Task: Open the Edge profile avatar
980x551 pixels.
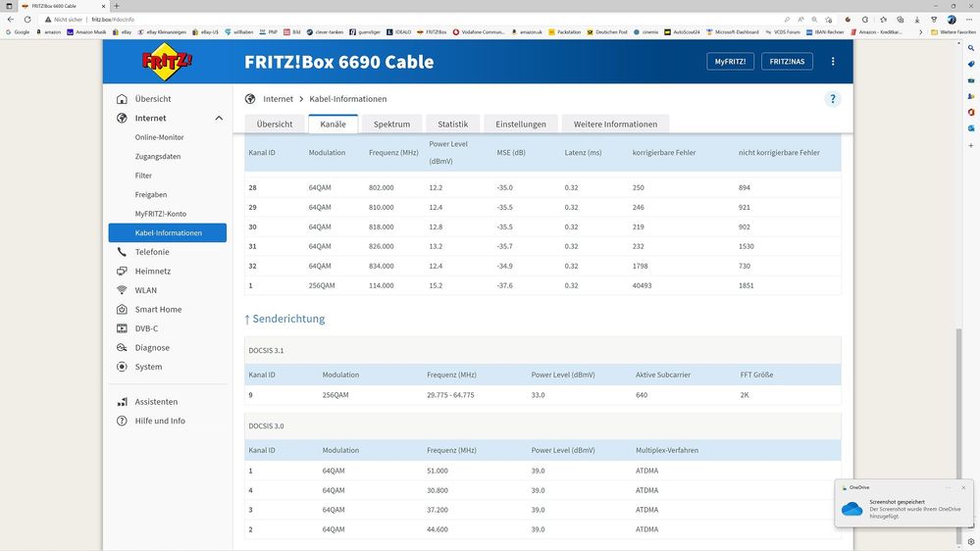Action: pos(952,20)
